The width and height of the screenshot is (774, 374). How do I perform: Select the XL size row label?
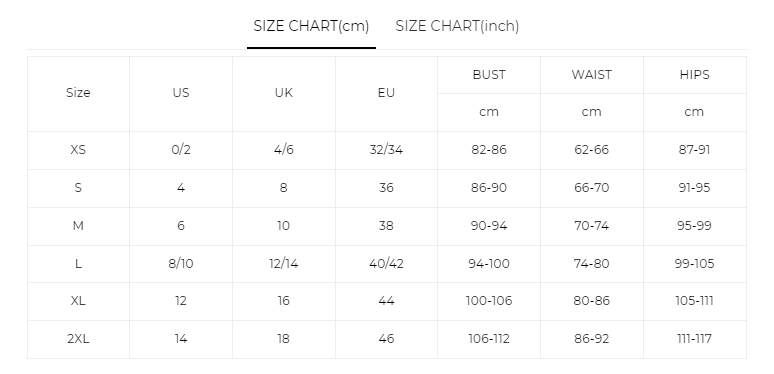(78, 300)
